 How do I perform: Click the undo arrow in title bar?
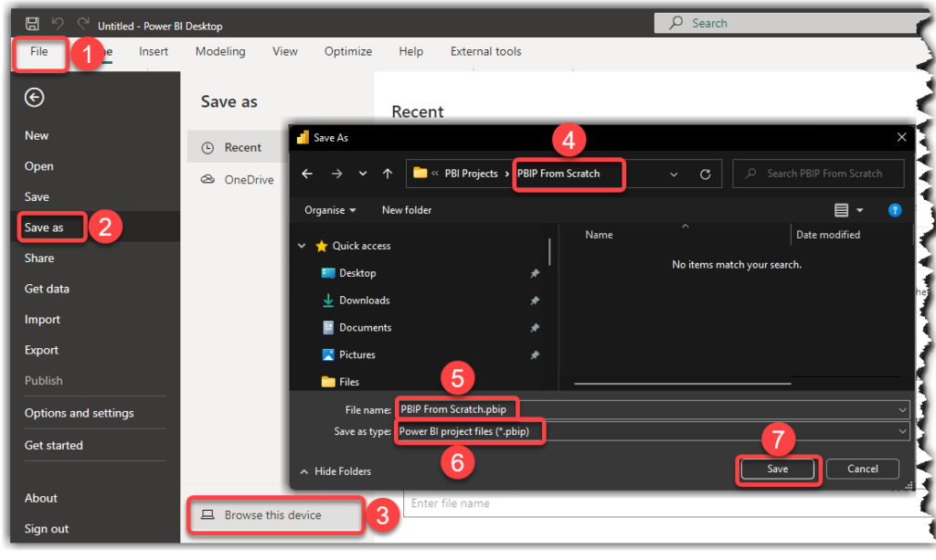[x=58, y=23]
